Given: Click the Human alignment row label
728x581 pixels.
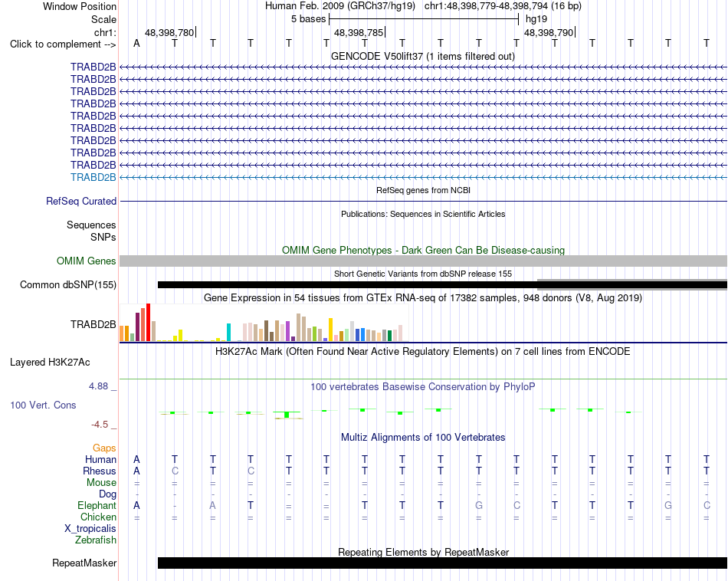Looking at the screenshot, I should click(100, 460).
